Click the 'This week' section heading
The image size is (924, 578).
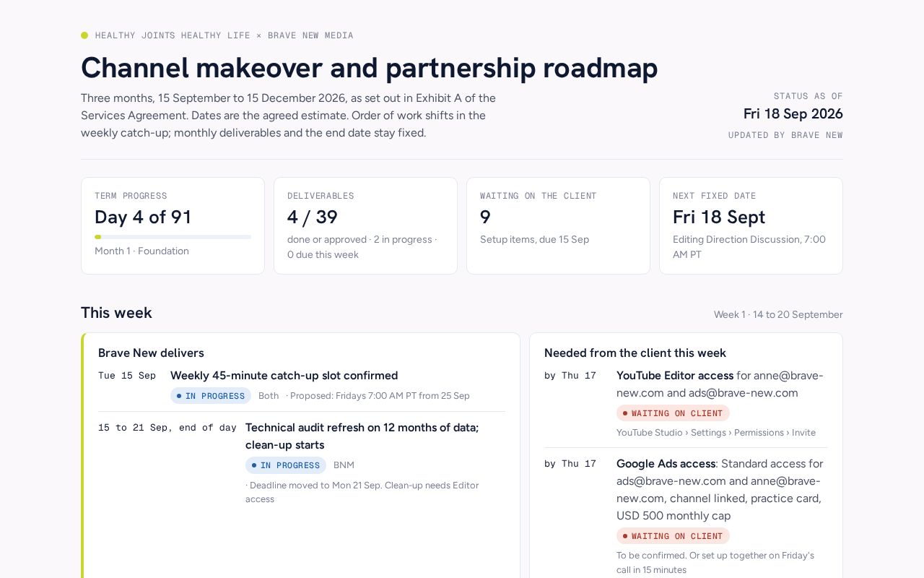(x=116, y=313)
